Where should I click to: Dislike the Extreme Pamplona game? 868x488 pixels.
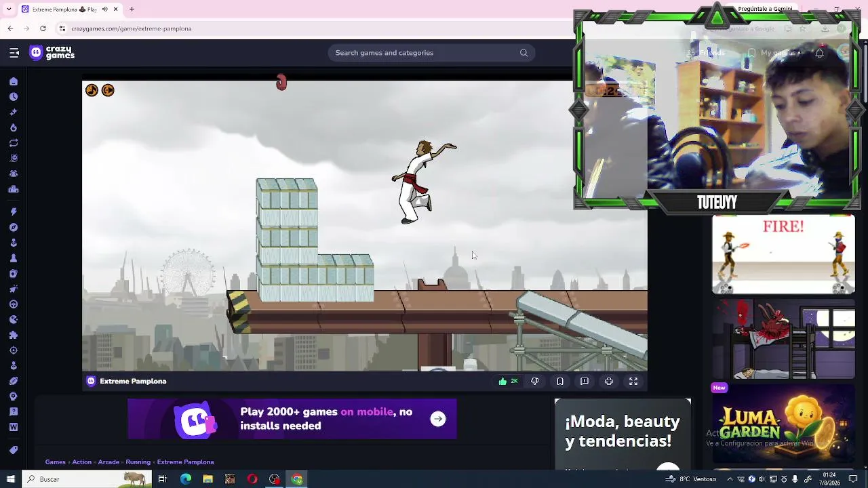(x=535, y=382)
